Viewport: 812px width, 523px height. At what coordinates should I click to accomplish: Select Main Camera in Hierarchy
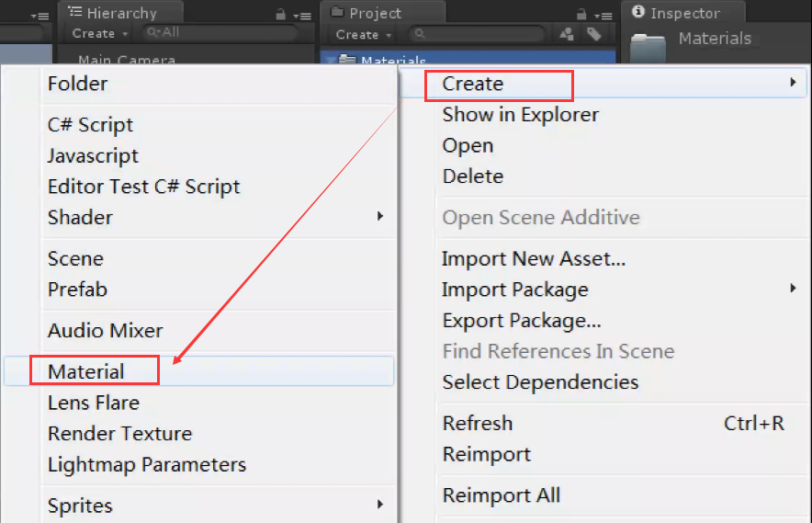127,59
